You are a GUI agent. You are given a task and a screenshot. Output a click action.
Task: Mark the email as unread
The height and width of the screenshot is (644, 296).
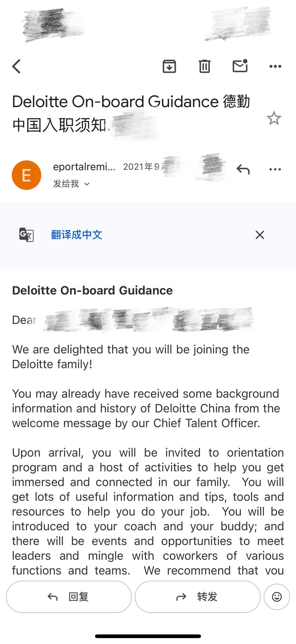pyautogui.click(x=240, y=66)
